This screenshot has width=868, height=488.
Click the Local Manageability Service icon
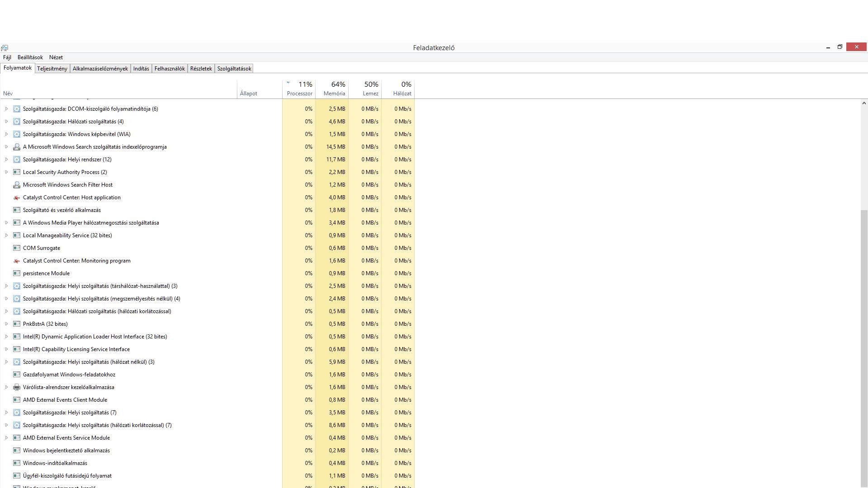point(17,235)
